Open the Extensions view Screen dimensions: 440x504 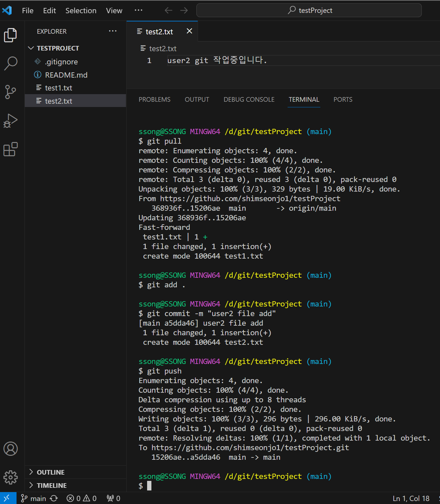tap(10, 149)
